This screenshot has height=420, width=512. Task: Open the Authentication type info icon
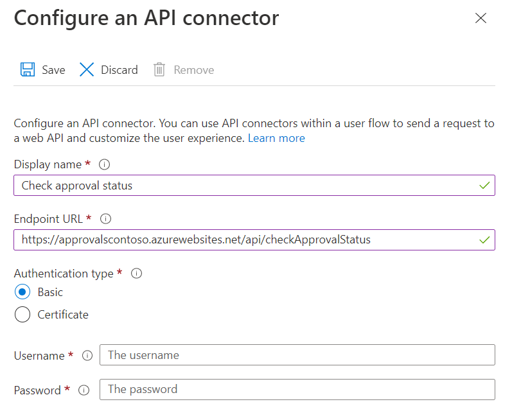[136, 273]
